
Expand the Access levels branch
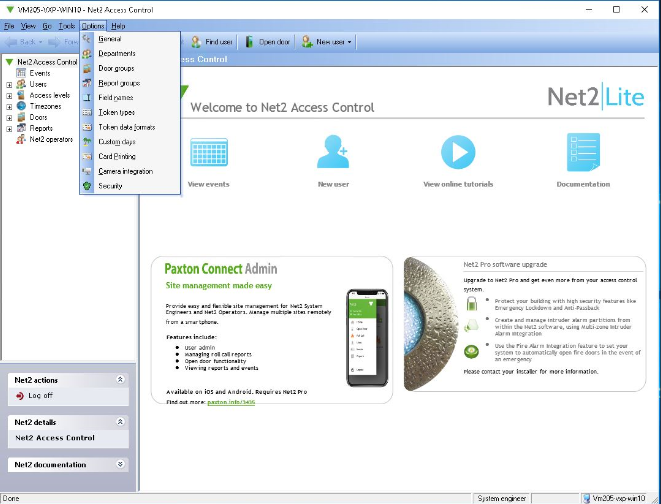coord(9,96)
